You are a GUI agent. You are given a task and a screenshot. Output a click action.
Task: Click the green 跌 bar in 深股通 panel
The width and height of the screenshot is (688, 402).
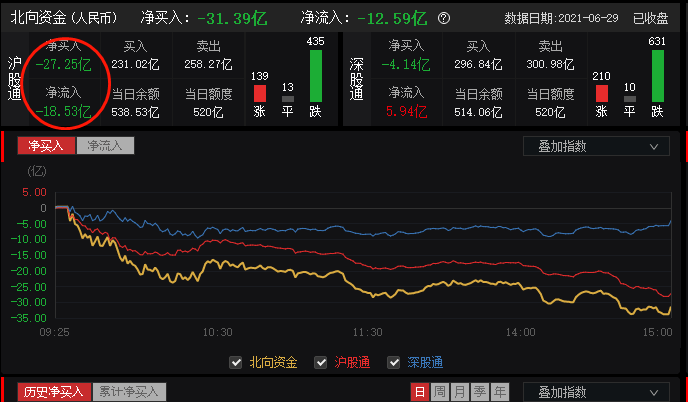point(657,75)
